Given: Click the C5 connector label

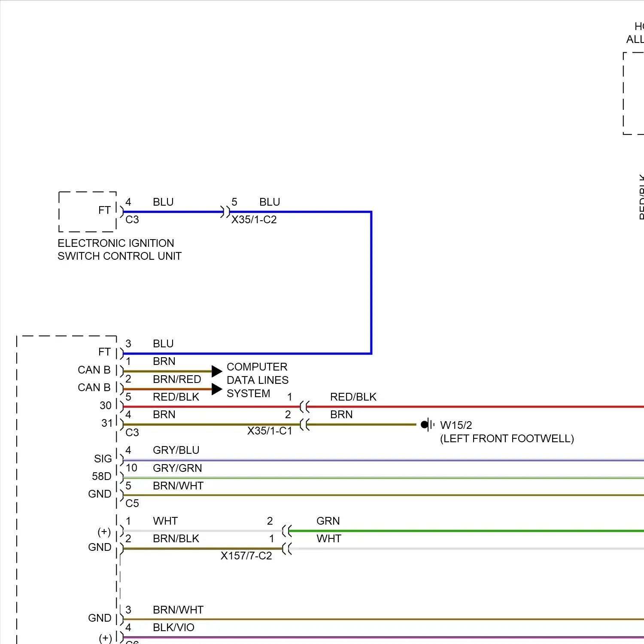Looking at the screenshot, I should (132, 503).
